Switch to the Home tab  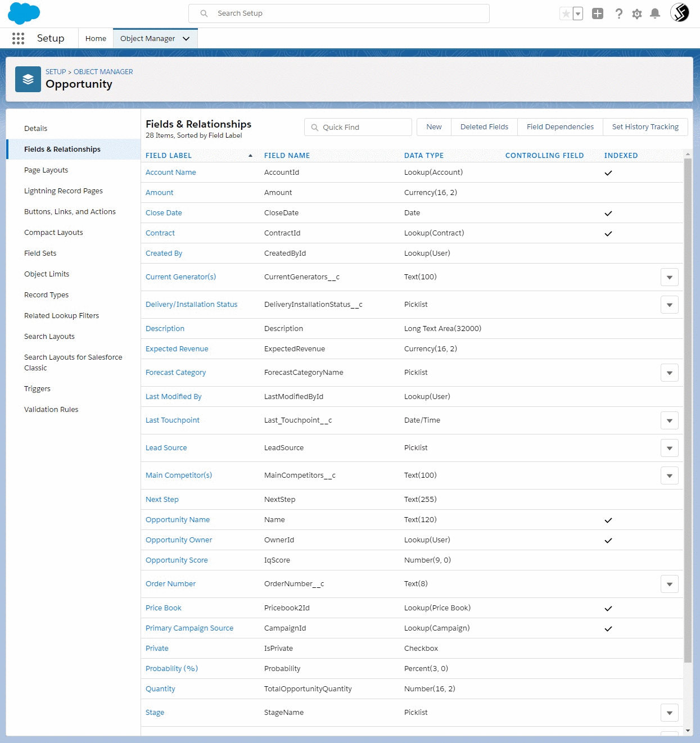(96, 38)
